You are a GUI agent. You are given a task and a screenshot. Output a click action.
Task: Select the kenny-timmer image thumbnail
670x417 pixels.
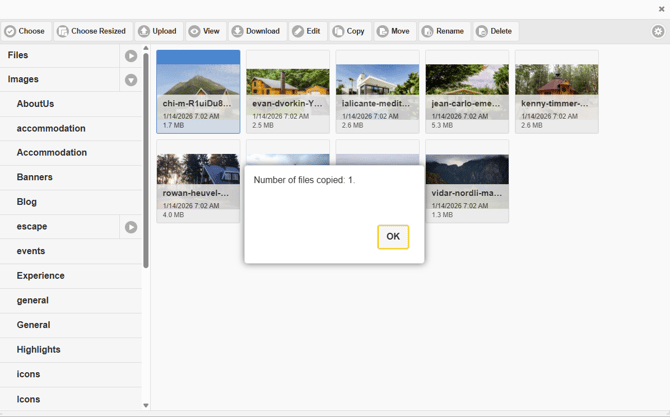coord(557,92)
